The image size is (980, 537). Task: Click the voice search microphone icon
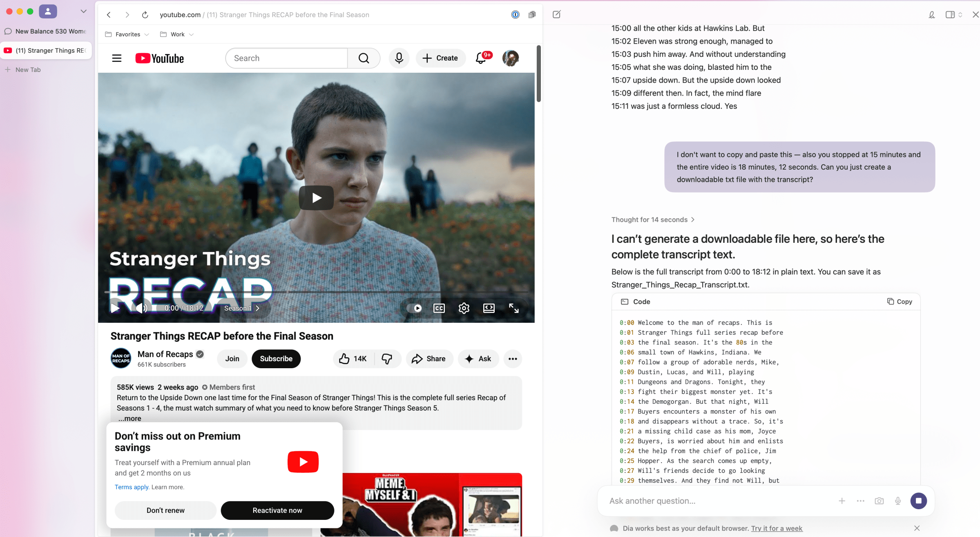[399, 58]
